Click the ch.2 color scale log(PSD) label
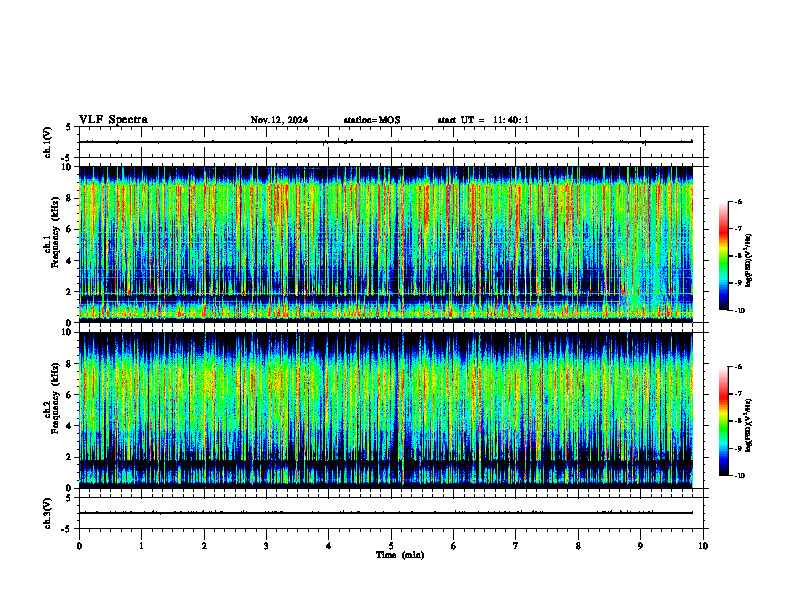Image resolution: width=792 pixels, height=612 pixels. click(x=749, y=425)
